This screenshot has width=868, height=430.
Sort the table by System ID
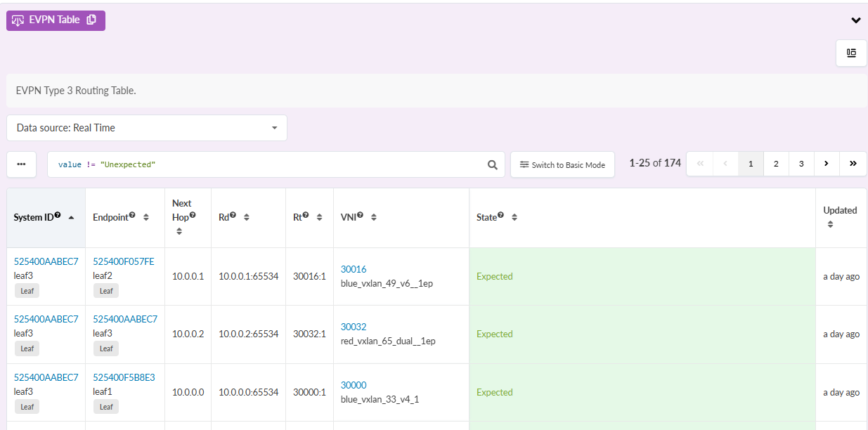click(x=71, y=218)
